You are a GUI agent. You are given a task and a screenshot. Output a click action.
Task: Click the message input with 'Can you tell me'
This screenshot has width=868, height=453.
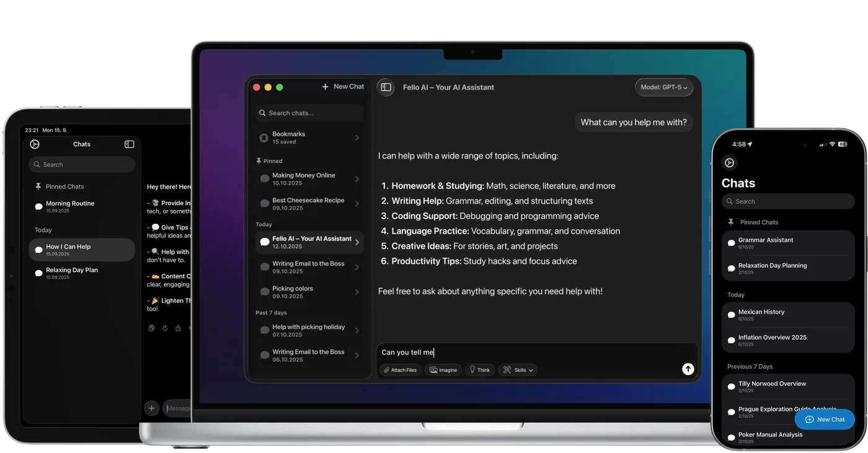click(536, 352)
